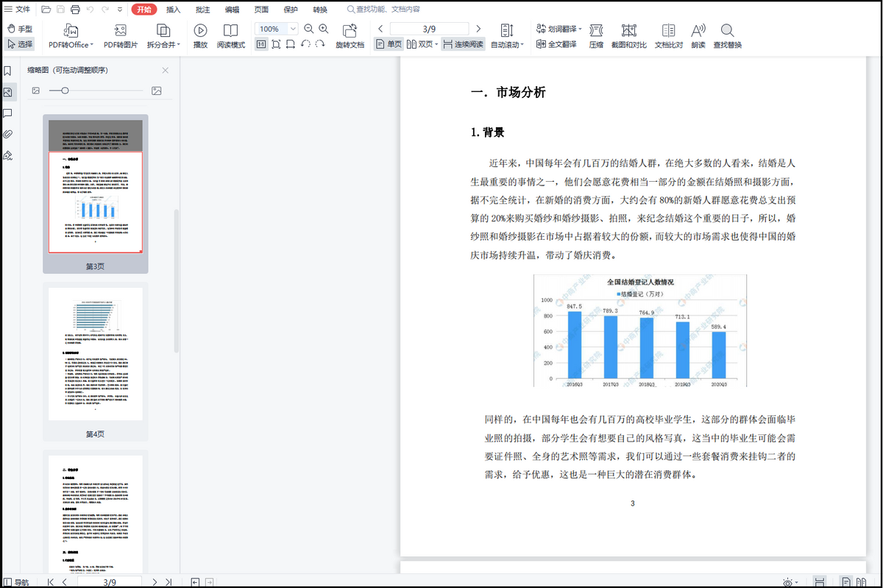883x588 pixels.
Task: Toggle the 导航 navigation pane button
Action: click(16, 582)
